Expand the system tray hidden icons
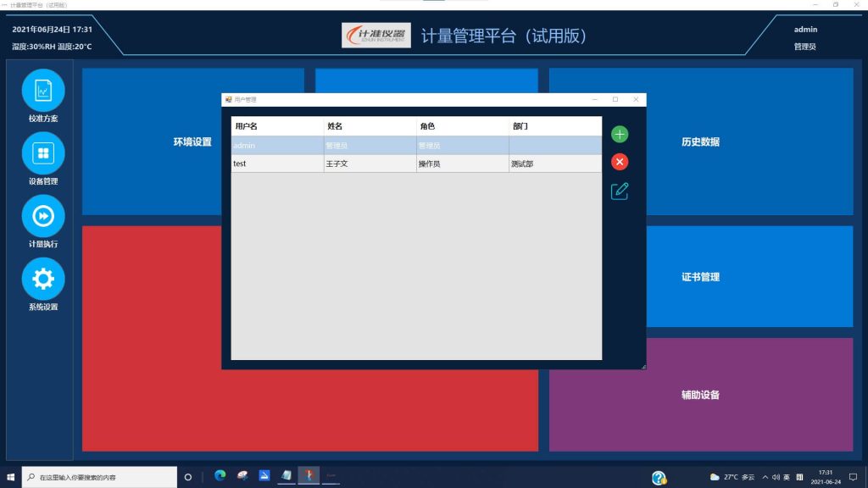 tap(765, 477)
